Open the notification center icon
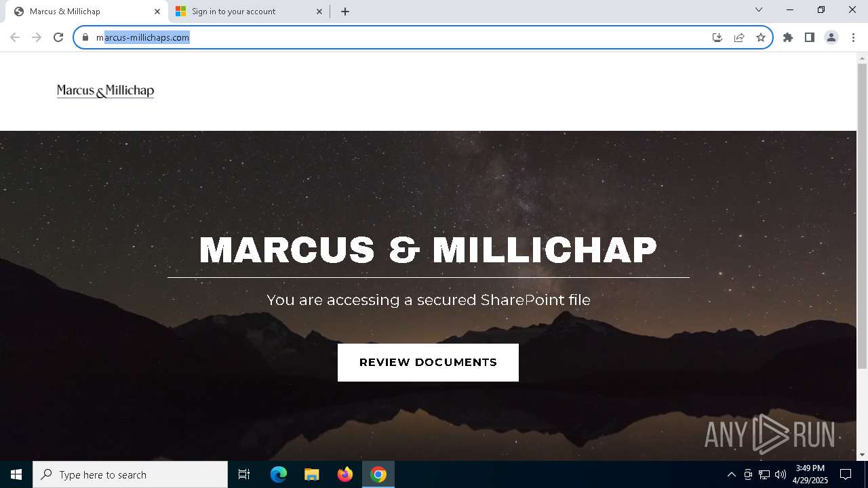The width and height of the screenshot is (868, 488). click(x=846, y=474)
